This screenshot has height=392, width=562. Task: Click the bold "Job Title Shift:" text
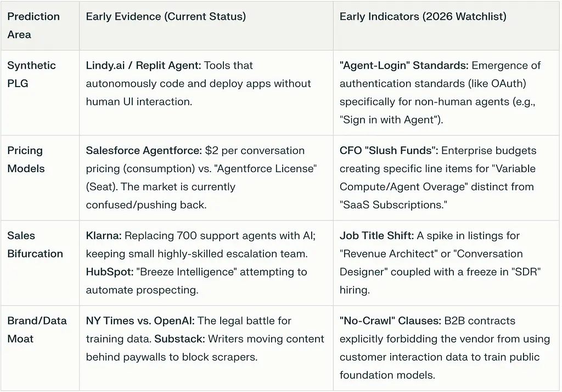[376, 236]
